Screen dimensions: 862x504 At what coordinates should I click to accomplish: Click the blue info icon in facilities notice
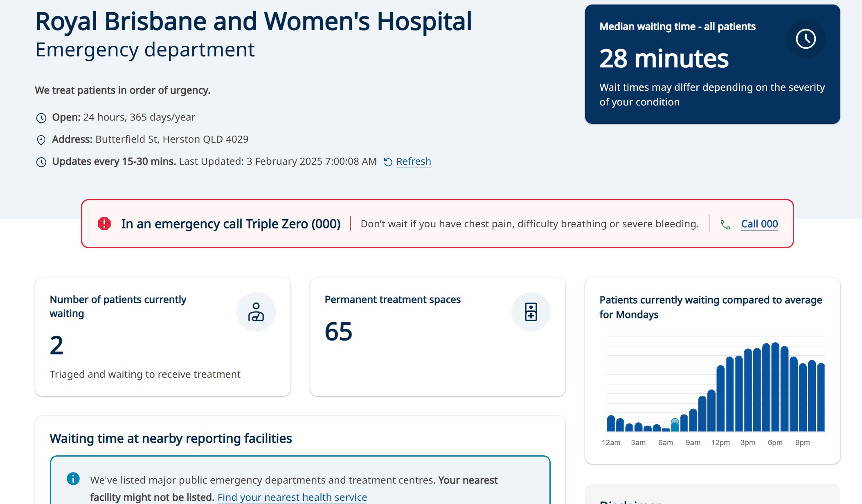point(73,479)
